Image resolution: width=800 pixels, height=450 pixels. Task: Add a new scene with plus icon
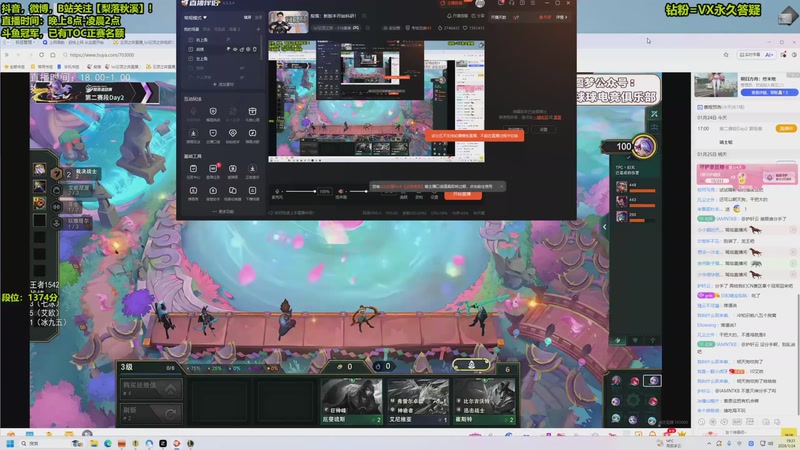click(258, 29)
